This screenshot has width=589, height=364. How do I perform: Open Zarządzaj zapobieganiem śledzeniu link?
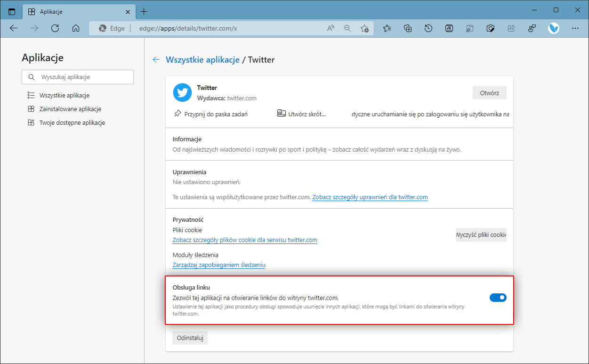click(219, 265)
